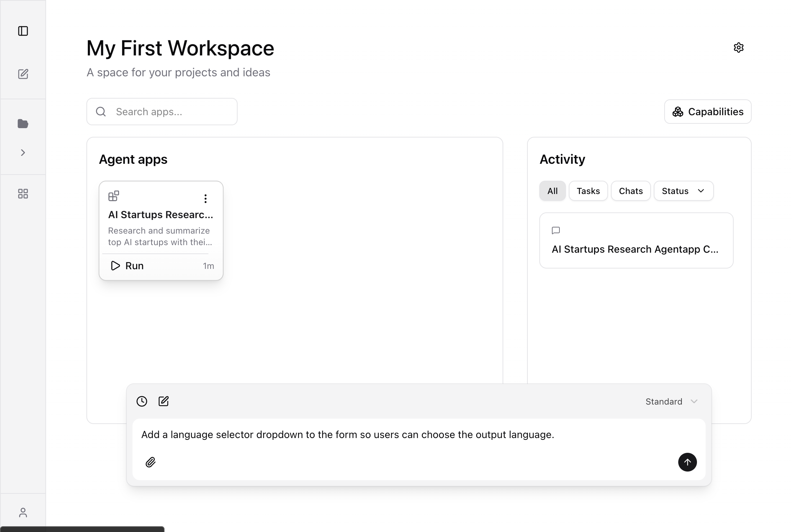Open the user profile icon

click(x=23, y=512)
